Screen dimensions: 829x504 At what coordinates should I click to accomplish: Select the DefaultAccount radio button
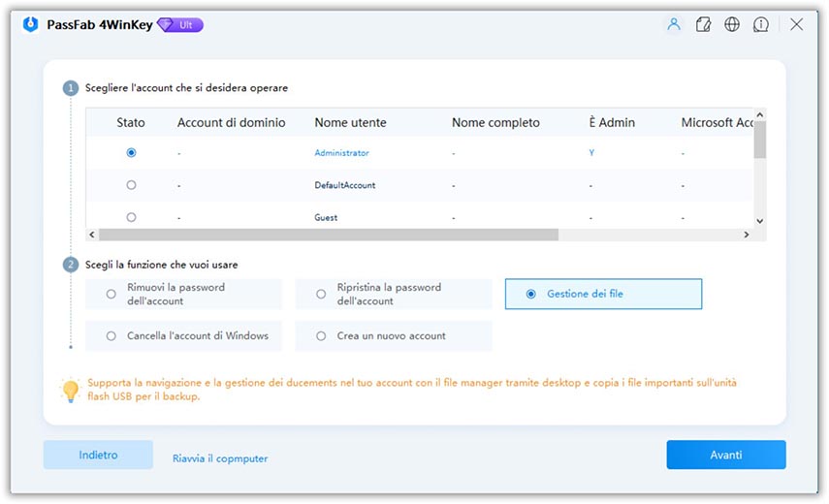click(131, 185)
